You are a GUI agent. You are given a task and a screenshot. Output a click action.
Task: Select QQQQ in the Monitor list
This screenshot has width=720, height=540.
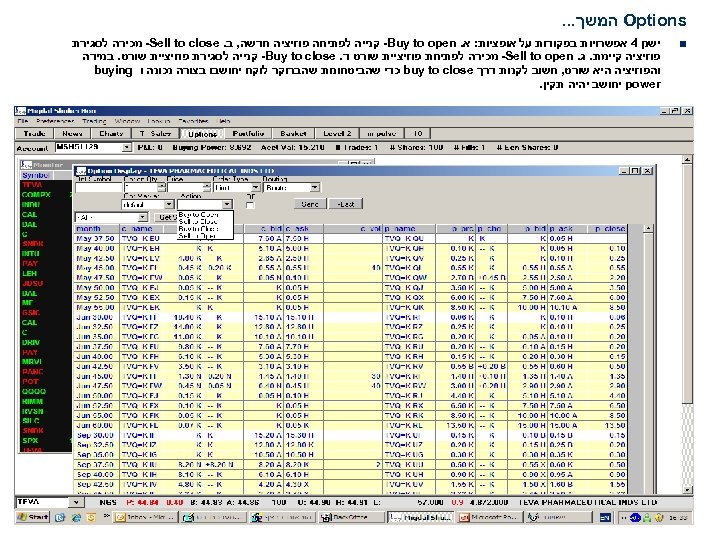click(x=34, y=392)
